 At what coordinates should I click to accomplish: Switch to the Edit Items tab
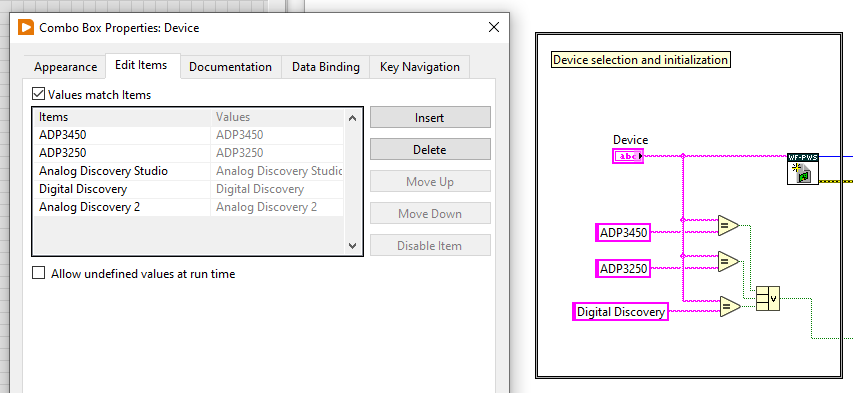(x=141, y=65)
